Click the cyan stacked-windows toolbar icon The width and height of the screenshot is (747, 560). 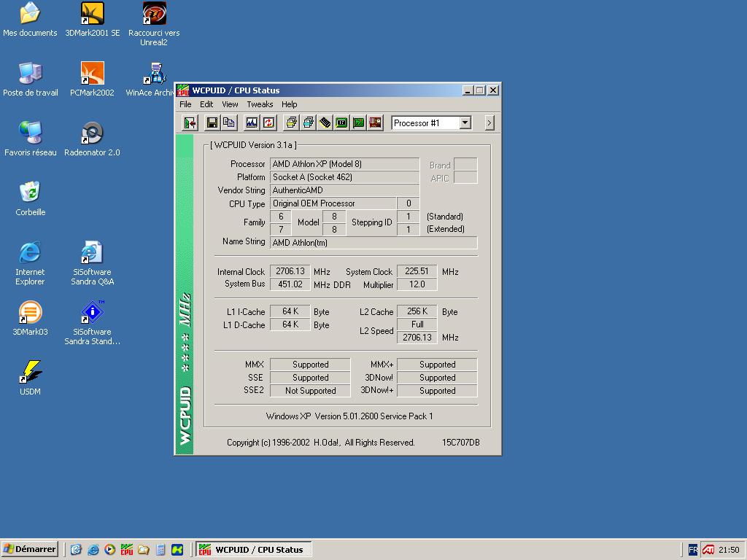pos(309,122)
